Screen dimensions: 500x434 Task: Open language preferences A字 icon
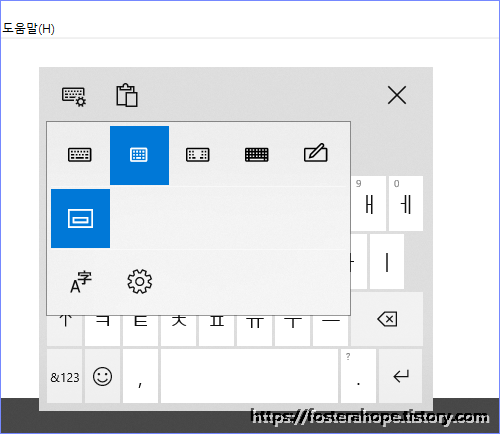(x=80, y=282)
